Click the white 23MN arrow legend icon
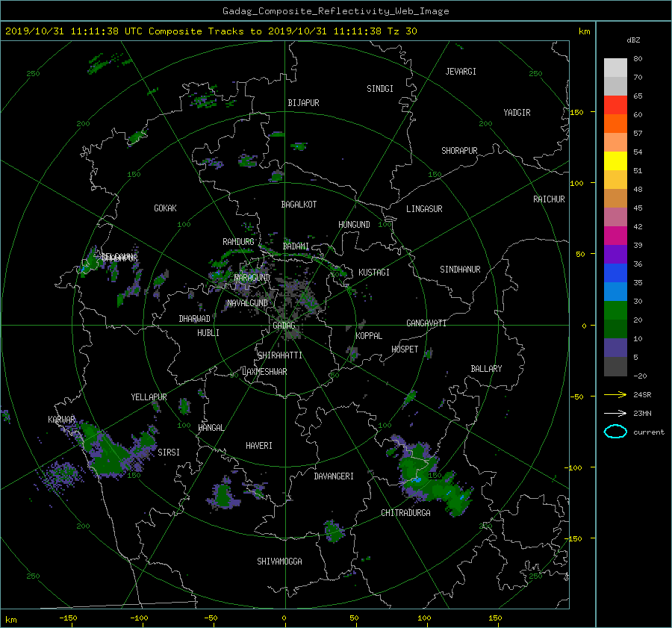Viewport: 672px width, 628px height. pyautogui.click(x=615, y=413)
